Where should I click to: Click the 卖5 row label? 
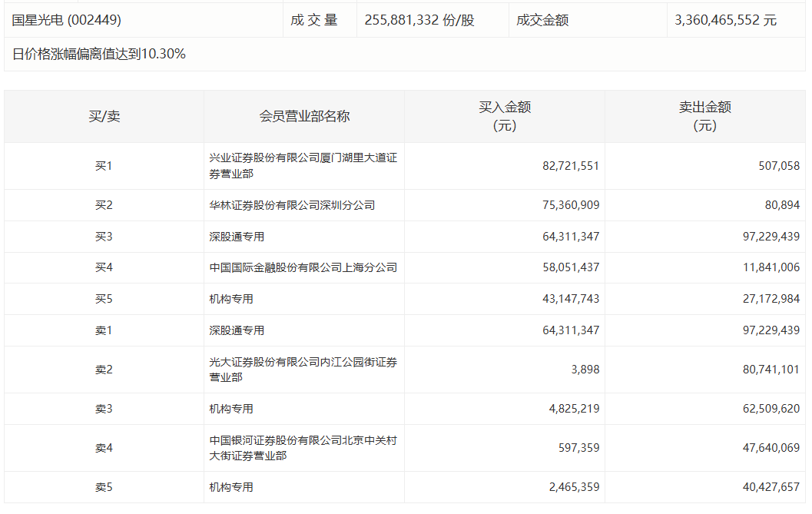pos(104,488)
